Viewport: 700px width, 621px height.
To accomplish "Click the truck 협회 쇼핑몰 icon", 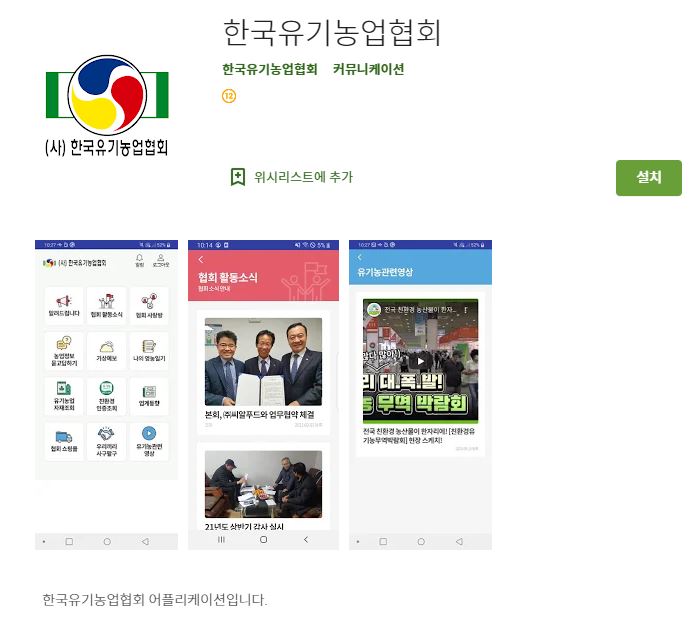I will click(x=64, y=437).
